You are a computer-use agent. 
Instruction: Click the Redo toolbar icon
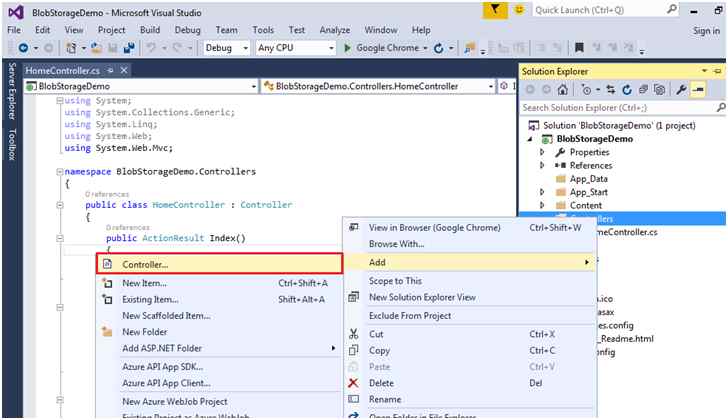177,48
